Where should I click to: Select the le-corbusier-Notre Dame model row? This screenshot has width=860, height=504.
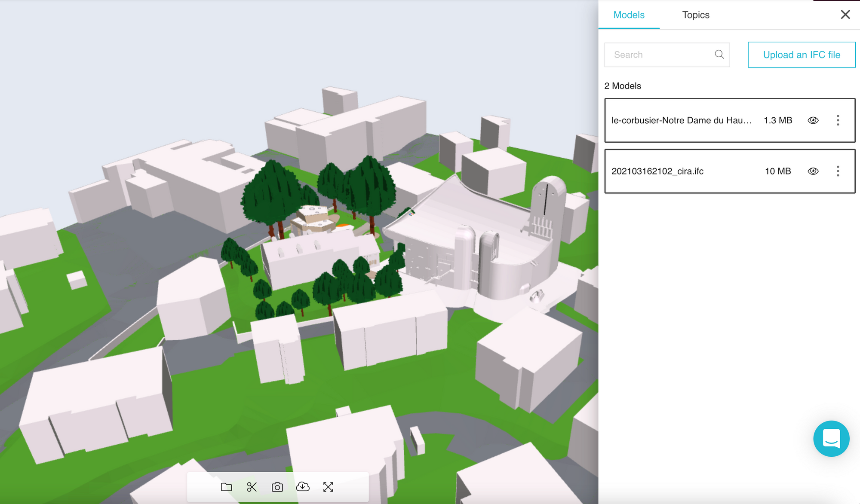(681, 120)
